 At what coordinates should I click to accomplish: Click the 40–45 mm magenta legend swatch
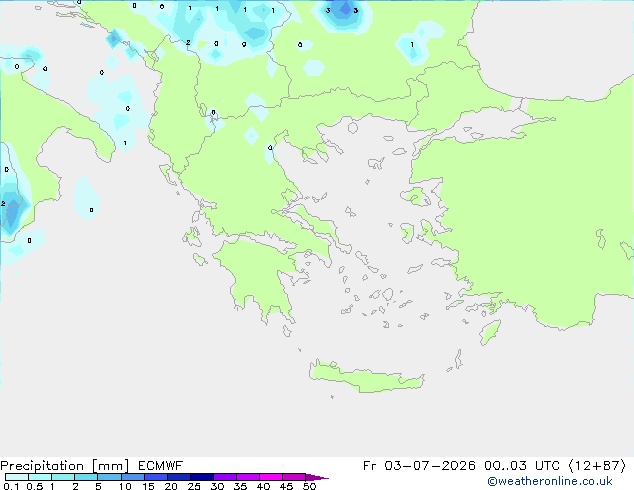pyautogui.click(x=271, y=477)
